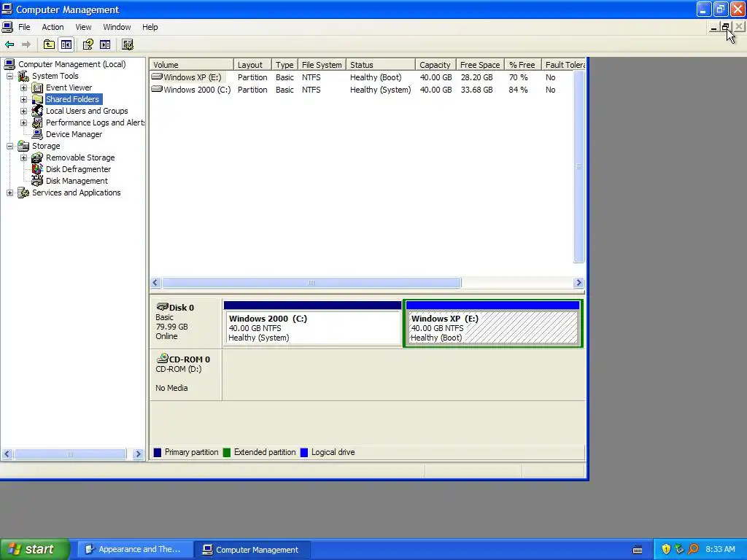This screenshot has height=560, width=747.
Task: Click the Up one level folder icon
Action: [x=49, y=44]
